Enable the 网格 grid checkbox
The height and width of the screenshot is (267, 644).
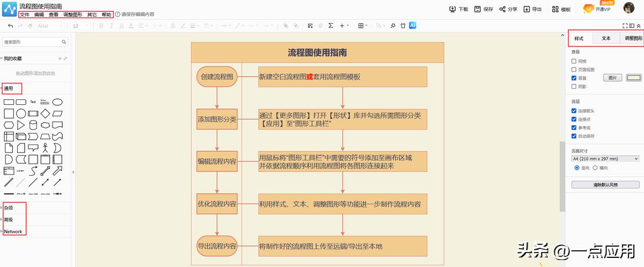[574, 61]
